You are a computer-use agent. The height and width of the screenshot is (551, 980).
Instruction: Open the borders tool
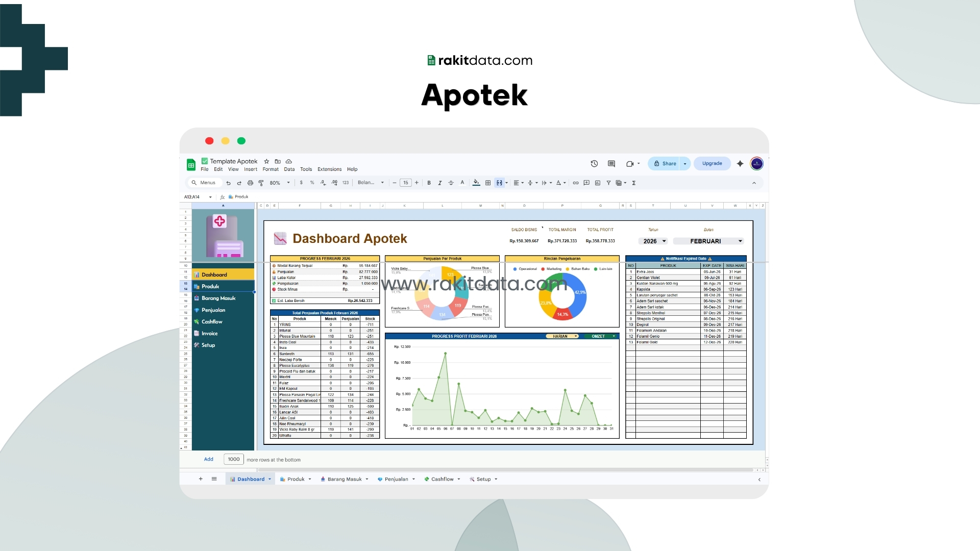(x=488, y=183)
